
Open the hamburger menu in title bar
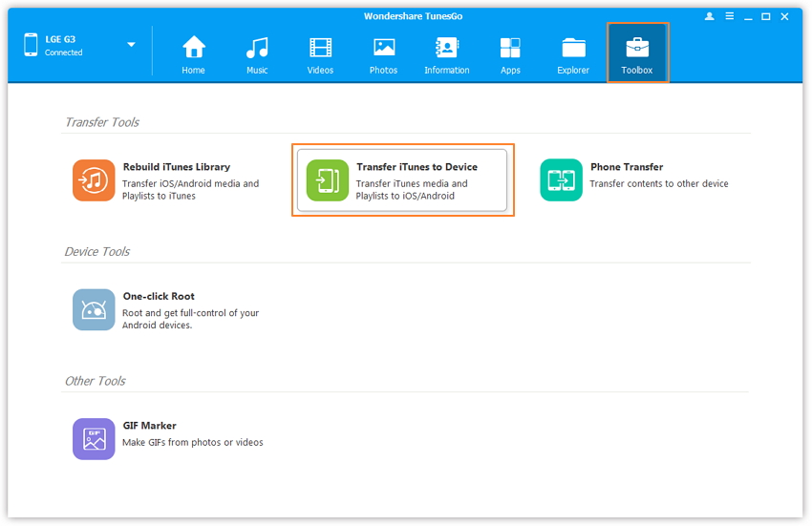[x=728, y=16]
